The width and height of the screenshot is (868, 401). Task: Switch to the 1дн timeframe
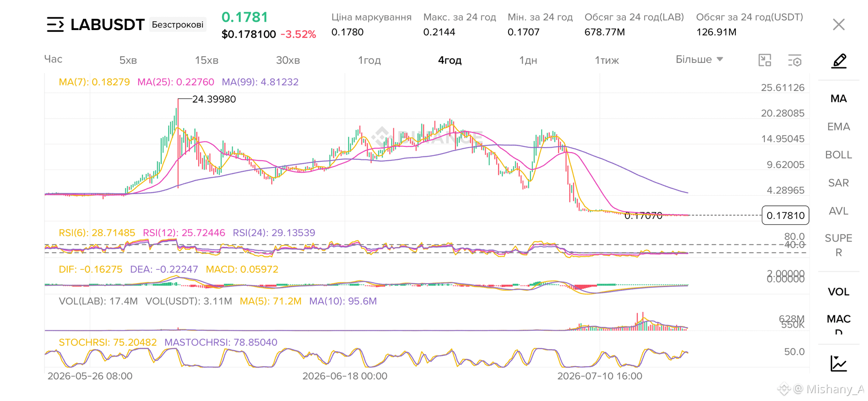[x=528, y=60]
